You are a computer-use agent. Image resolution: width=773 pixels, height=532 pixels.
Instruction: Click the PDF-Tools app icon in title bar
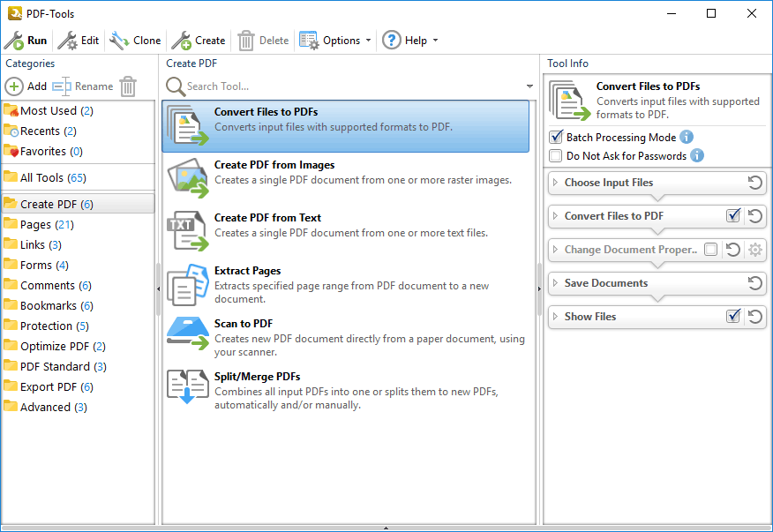click(15, 13)
